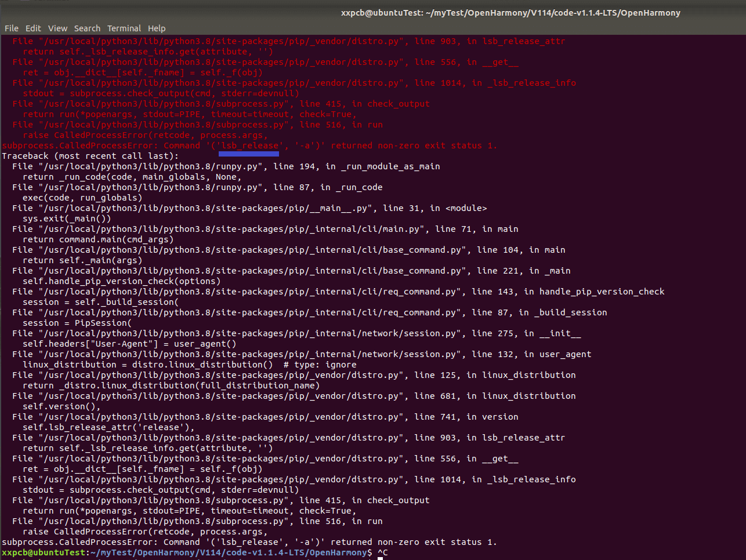The width and height of the screenshot is (746, 560).
Task: Click the red CalledProcessError message line
Action: (249, 146)
